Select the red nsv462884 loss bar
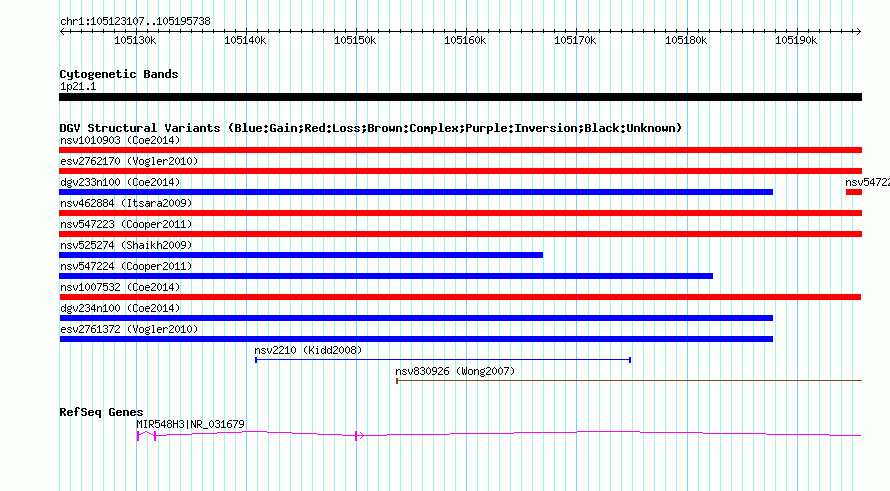 coord(460,213)
